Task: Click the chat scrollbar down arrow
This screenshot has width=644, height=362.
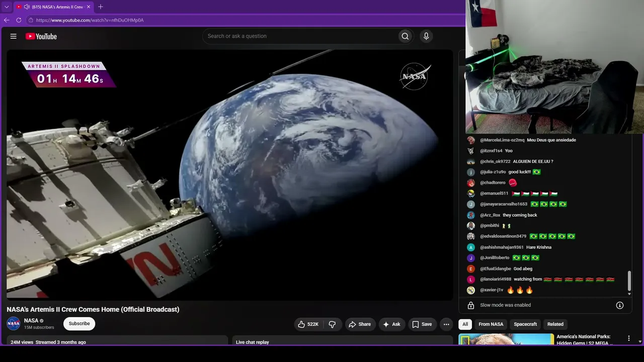Action: tap(629, 294)
